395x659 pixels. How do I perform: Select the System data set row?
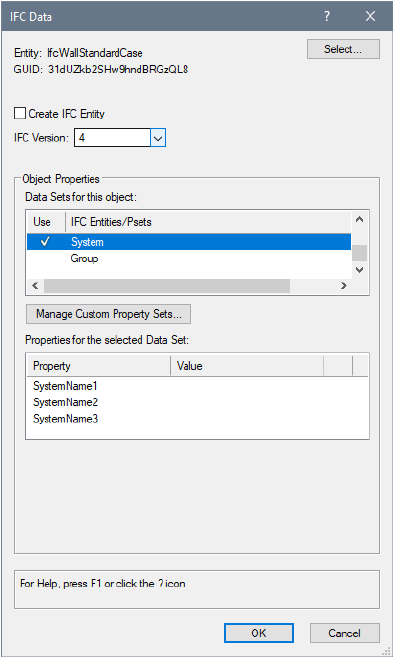pyautogui.click(x=189, y=242)
